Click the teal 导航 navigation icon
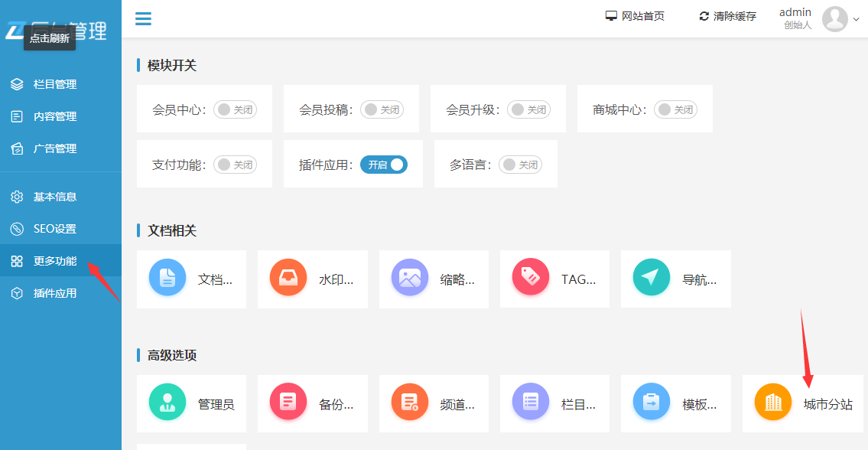The width and height of the screenshot is (868, 450). [652, 279]
